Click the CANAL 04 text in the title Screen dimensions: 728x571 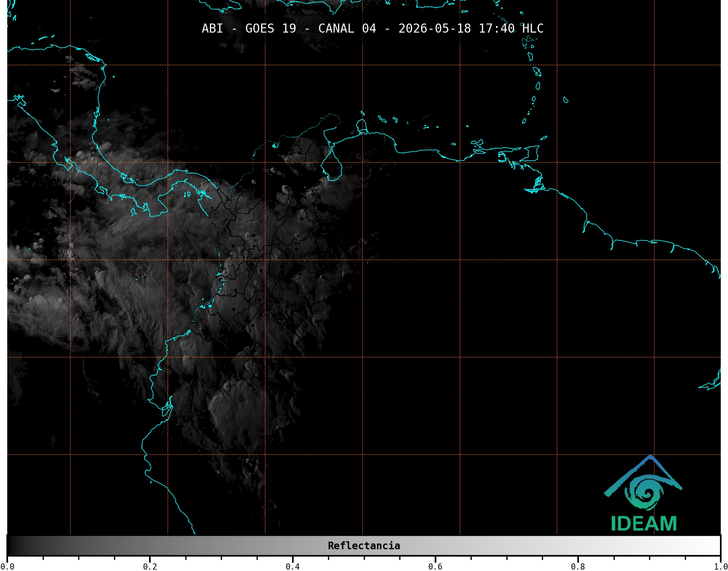tap(347, 28)
